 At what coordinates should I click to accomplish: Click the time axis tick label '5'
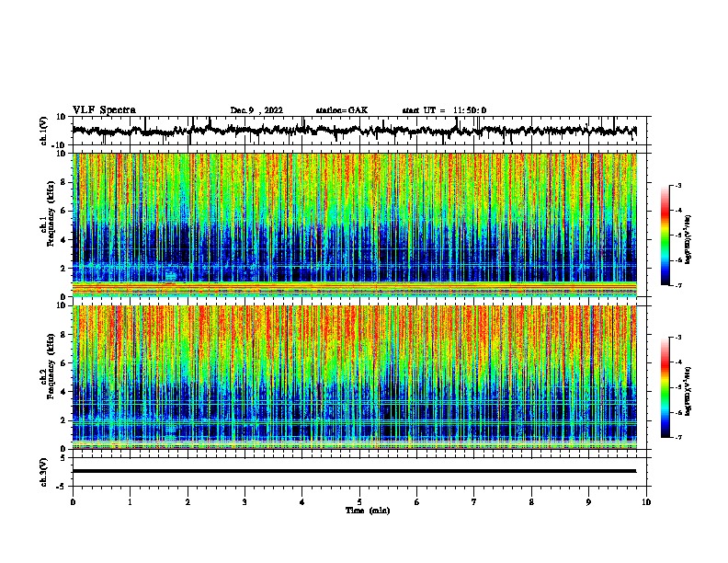(x=359, y=502)
